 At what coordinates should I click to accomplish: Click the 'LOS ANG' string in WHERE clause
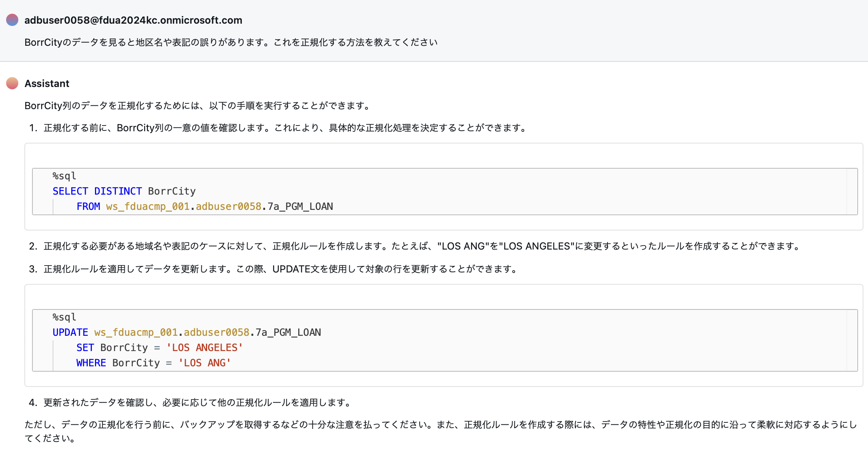pyautogui.click(x=204, y=363)
